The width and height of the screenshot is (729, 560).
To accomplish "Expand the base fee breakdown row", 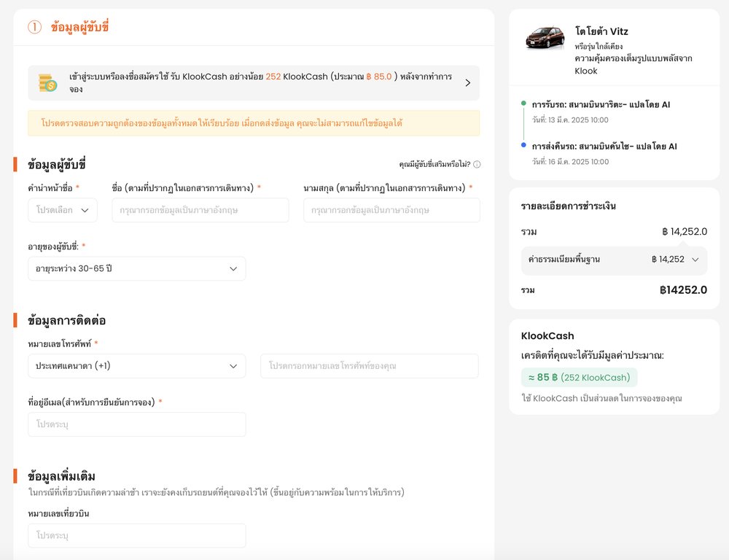I will coord(614,260).
